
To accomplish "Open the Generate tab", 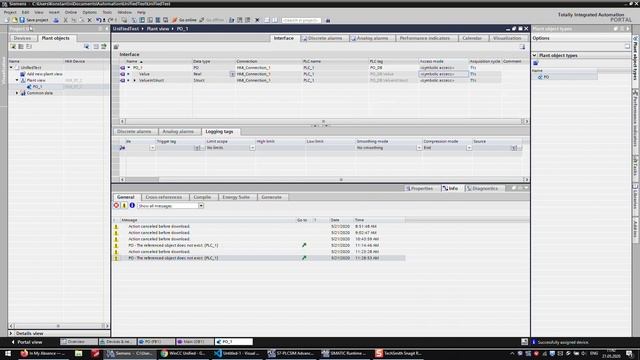I will point(271,197).
